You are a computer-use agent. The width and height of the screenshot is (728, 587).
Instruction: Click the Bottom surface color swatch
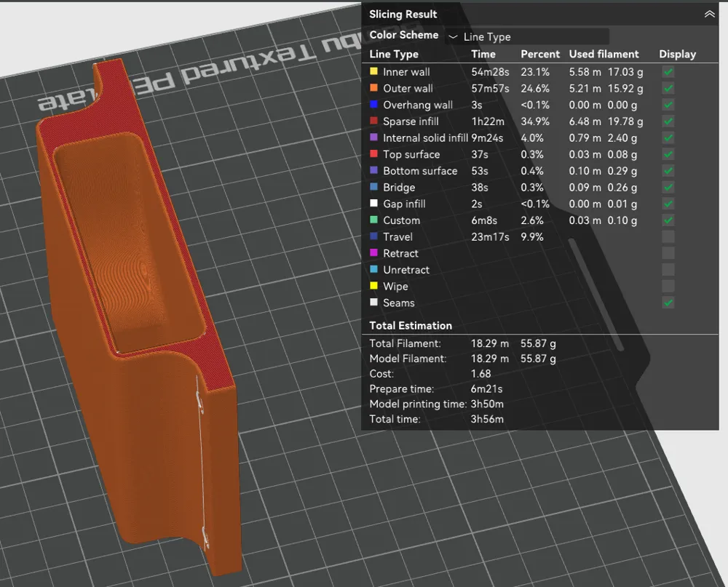(373, 170)
